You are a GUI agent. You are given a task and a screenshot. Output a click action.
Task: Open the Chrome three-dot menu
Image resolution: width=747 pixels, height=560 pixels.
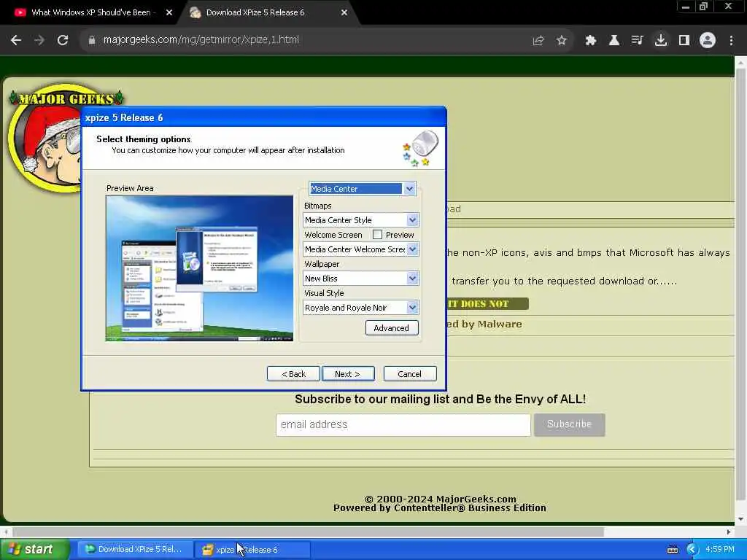coord(731,40)
